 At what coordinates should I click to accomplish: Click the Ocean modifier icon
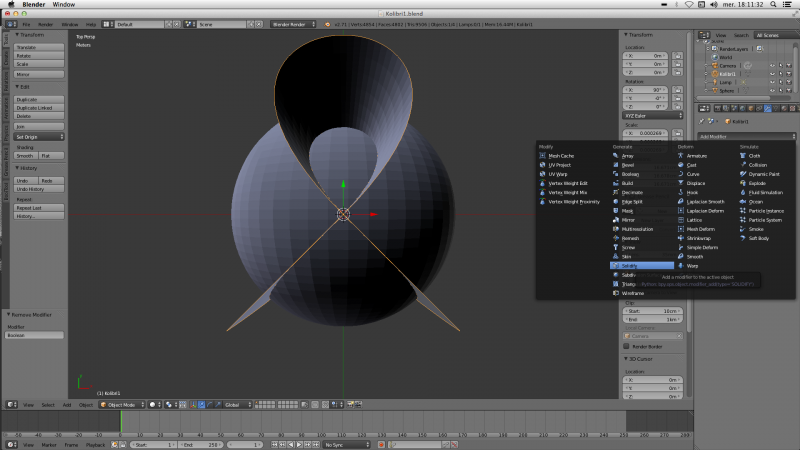click(743, 202)
